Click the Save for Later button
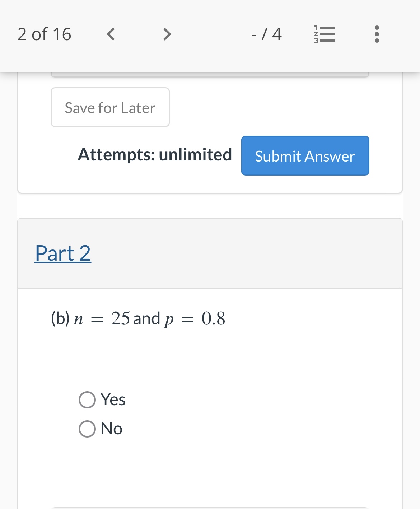 (x=110, y=107)
